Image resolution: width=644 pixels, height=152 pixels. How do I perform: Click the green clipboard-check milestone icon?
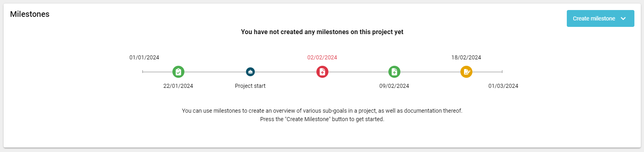178,72
